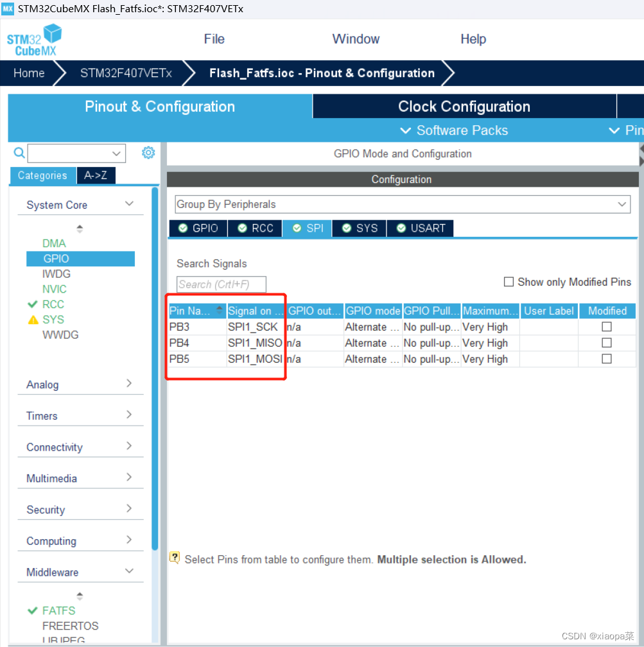Click the Maximum output speed column header
This screenshot has height=647, width=644.
[x=490, y=311]
